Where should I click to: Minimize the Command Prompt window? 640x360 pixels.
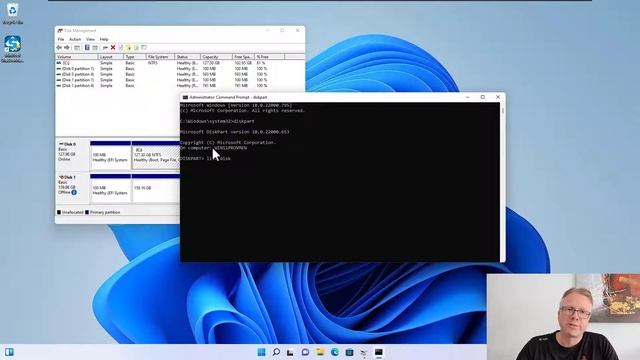[x=468, y=97]
